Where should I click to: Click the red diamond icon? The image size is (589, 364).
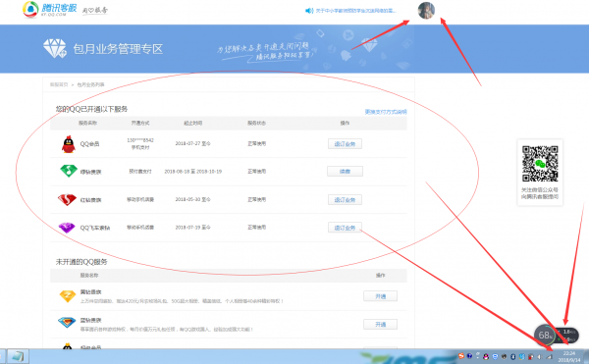tap(67, 199)
